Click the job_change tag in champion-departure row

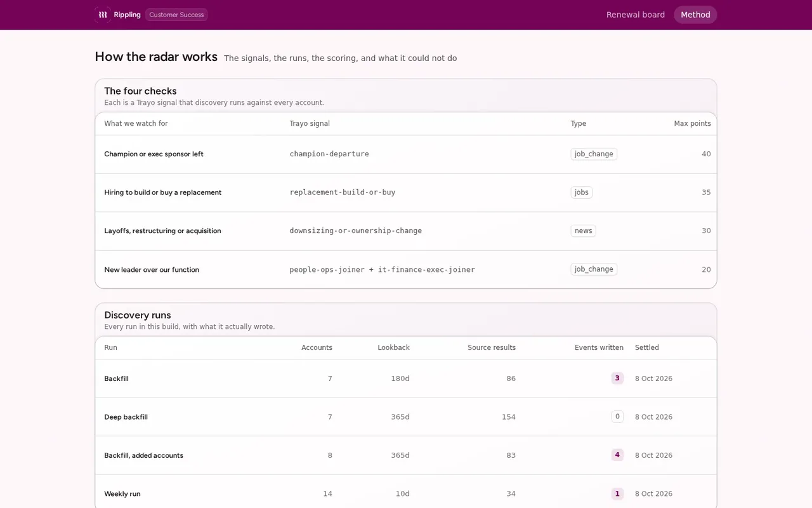click(x=594, y=154)
